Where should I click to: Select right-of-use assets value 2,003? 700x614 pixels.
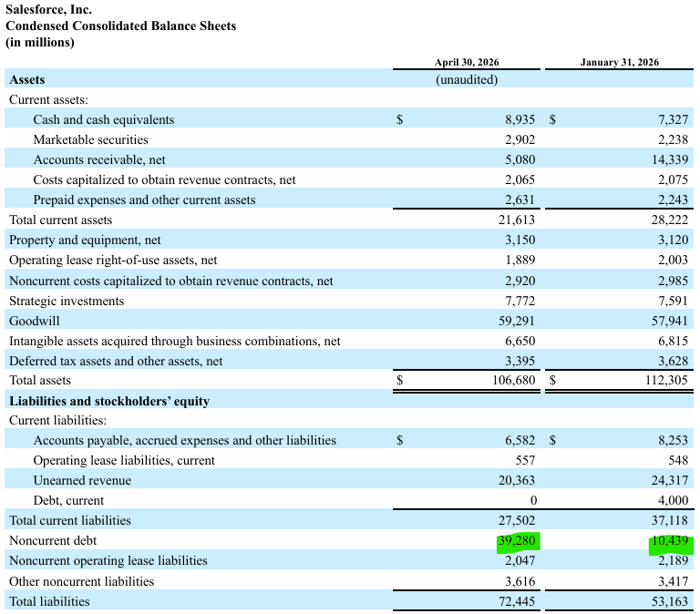pyautogui.click(x=673, y=261)
